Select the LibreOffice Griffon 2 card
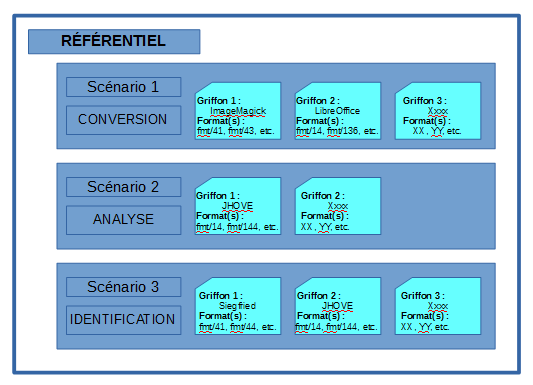Image resolution: width=533 pixels, height=385 pixels. (338, 111)
